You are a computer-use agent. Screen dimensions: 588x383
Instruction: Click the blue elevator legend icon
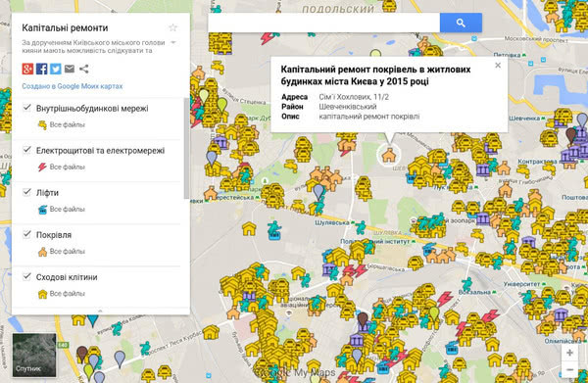42,209
